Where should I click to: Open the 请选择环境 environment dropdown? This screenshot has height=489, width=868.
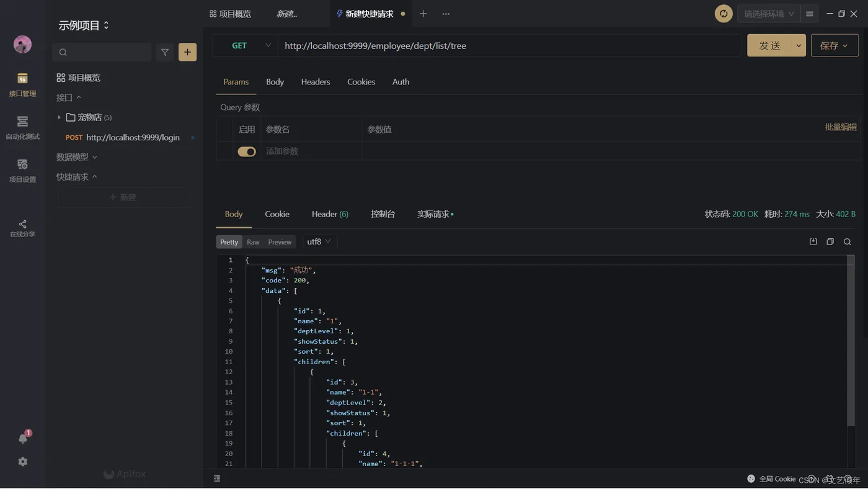(769, 14)
